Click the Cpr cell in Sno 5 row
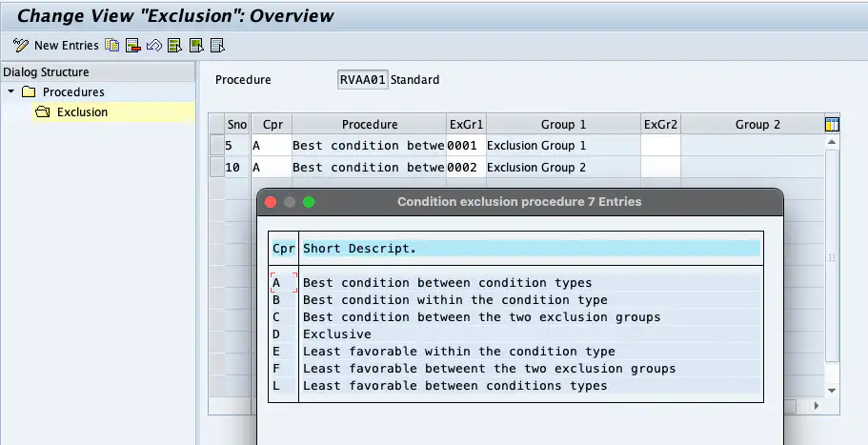The height and width of the screenshot is (445, 868). pyautogui.click(x=272, y=146)
